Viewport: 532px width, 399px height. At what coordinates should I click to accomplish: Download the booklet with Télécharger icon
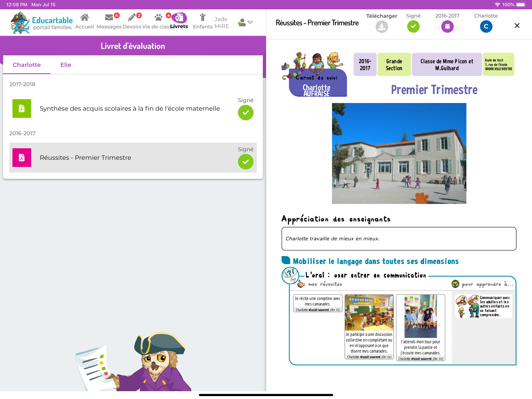pos(382,26)
